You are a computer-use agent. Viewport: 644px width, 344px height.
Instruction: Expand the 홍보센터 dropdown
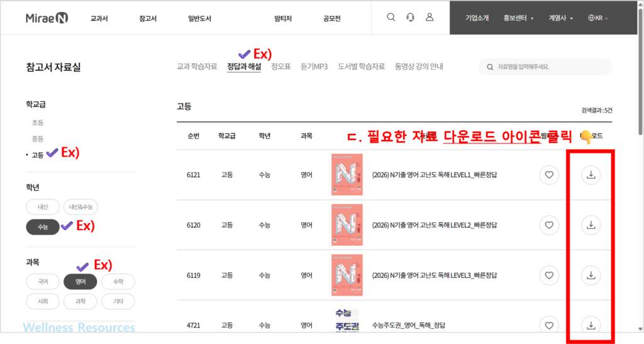(518, 18)
